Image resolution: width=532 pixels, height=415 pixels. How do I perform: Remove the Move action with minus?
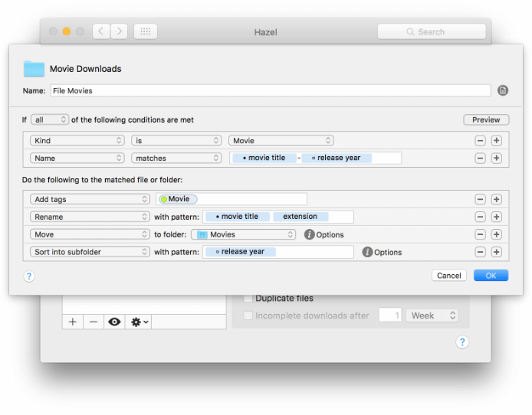[480, 234]
